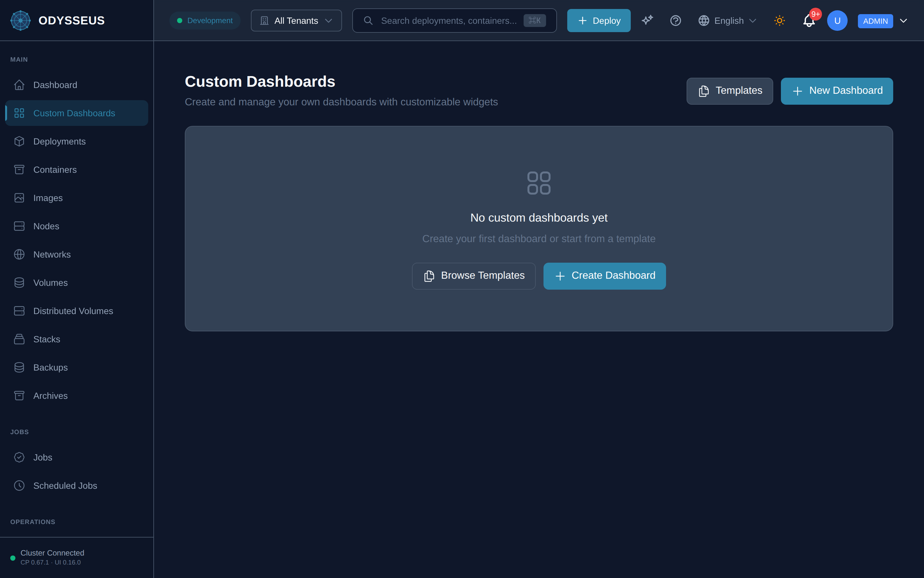The image size is (924, 578).
Task: Click New Dashboard button
Action: 836,91
